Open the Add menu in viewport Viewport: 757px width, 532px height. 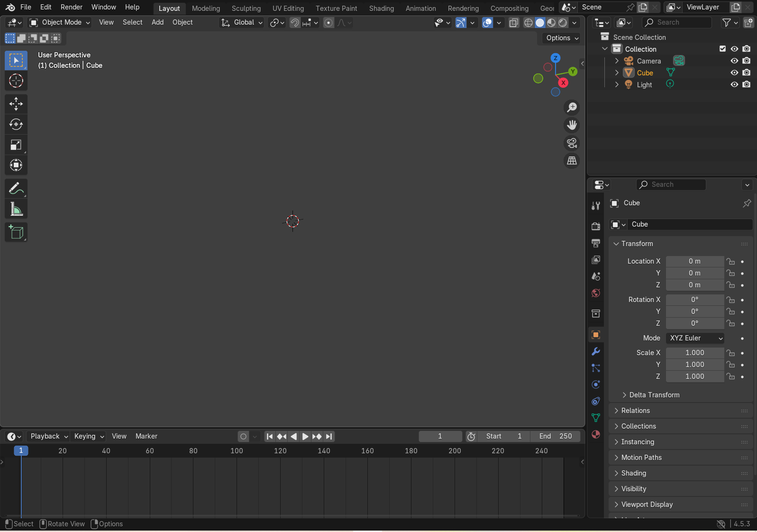click(158, 22)
